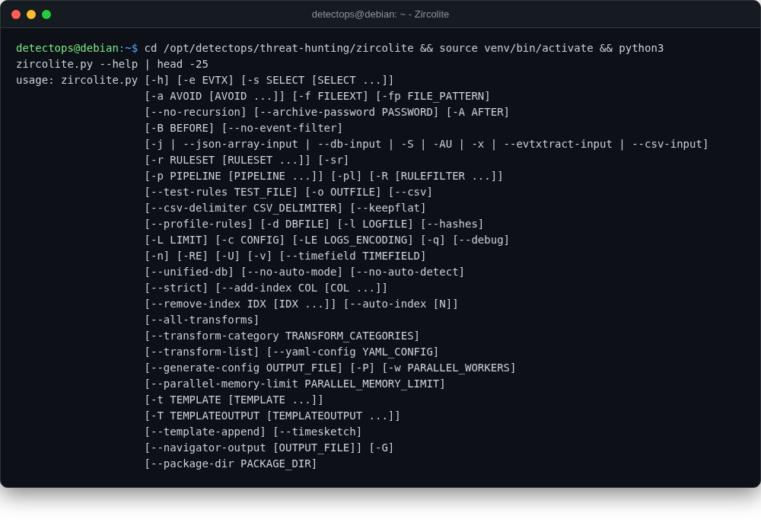Click the '[-a AVOID [AVOID ...]]' option

click(x=215, y=96)
